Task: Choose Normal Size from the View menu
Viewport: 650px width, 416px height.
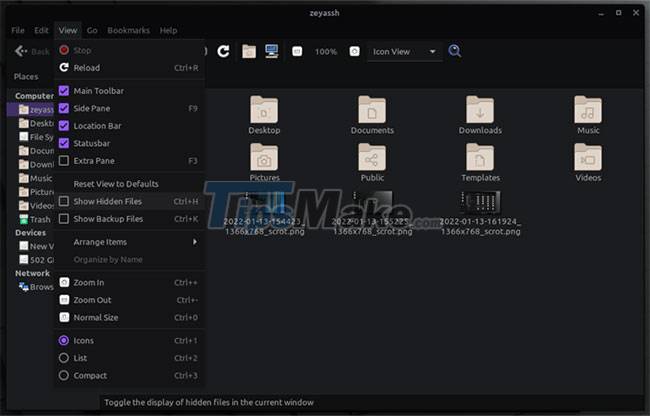Action: click(x=129, y=317)
